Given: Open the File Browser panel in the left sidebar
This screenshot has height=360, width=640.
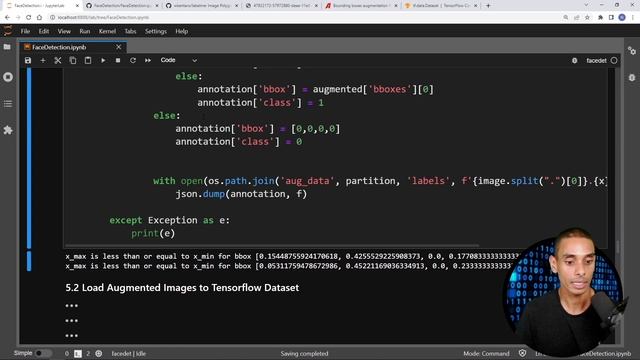Looking at the screenshot, I should coord(7,47).
